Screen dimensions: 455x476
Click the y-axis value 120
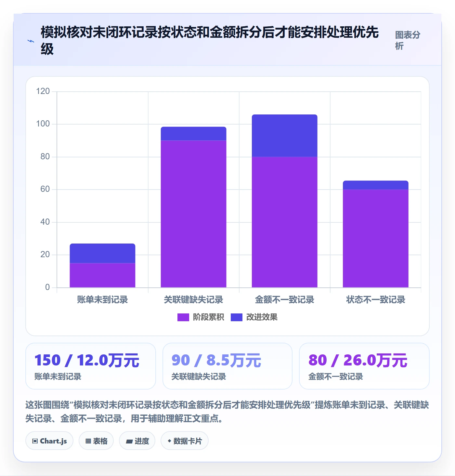click(43, 91)
